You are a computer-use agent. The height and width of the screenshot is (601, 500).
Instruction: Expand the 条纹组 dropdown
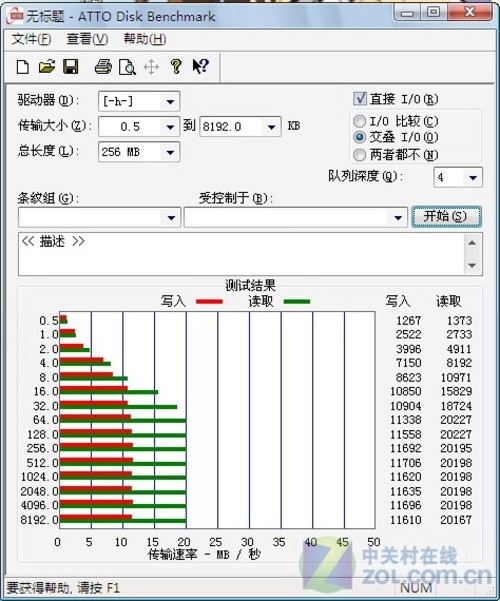click(171, 218)
